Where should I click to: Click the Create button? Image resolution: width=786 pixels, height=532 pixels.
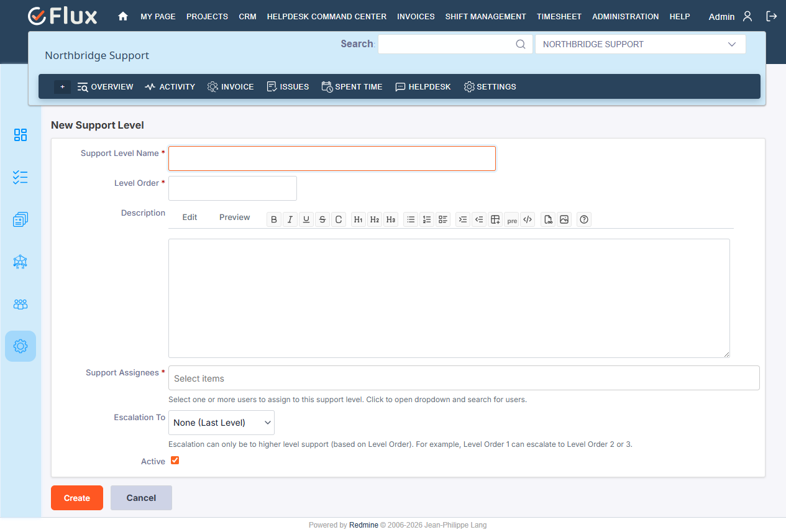[77, 498]
